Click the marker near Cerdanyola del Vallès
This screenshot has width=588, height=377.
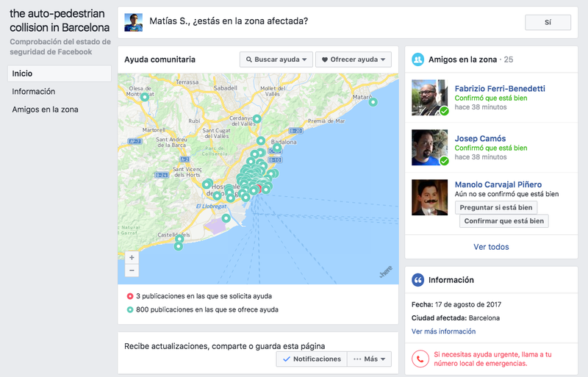tap(257, 119)
